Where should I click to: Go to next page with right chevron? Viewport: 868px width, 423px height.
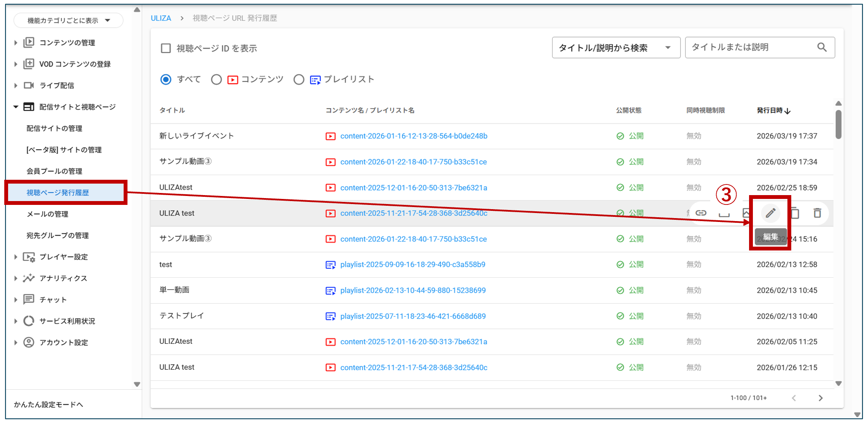[x=820, y=398]
